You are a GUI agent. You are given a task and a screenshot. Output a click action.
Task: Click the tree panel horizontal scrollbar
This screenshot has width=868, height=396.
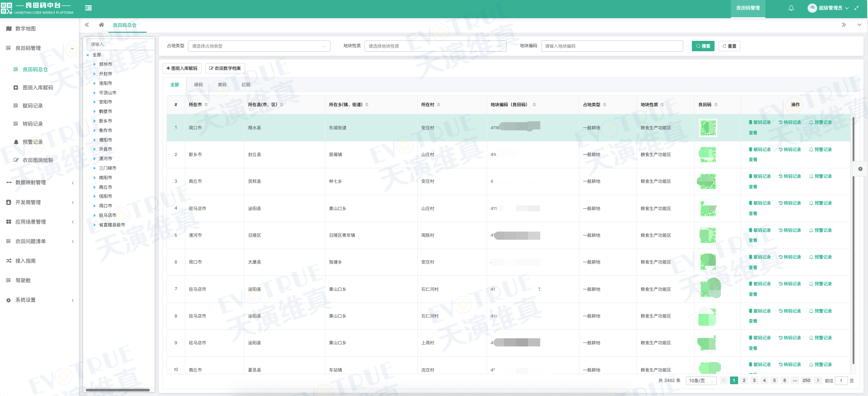click(118, 390)
